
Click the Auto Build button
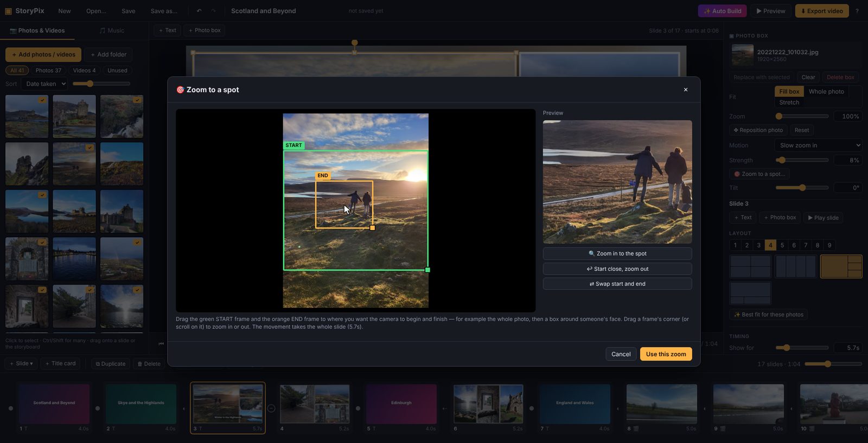tap(722, 11)
